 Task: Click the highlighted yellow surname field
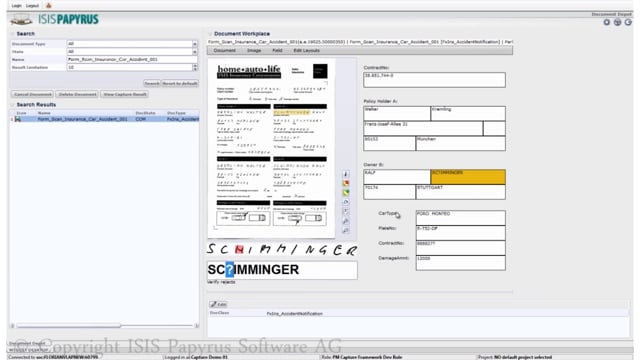(x=468, y=177)
